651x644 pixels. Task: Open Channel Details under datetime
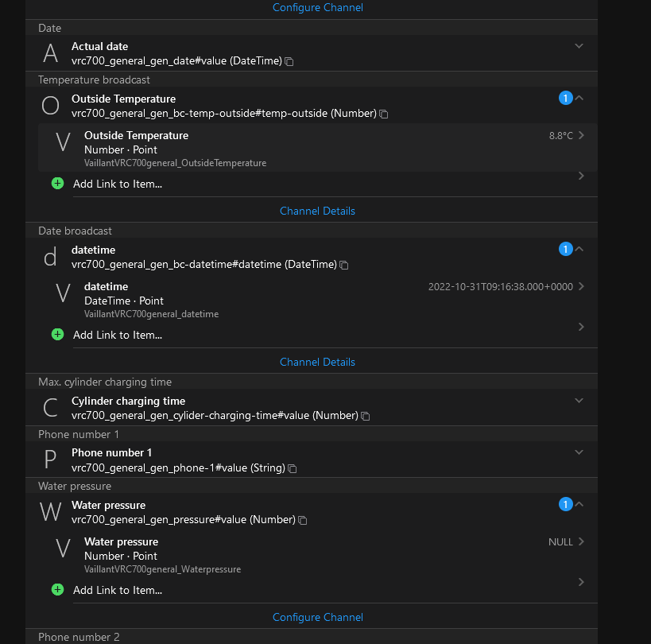(x=317, y=362)
